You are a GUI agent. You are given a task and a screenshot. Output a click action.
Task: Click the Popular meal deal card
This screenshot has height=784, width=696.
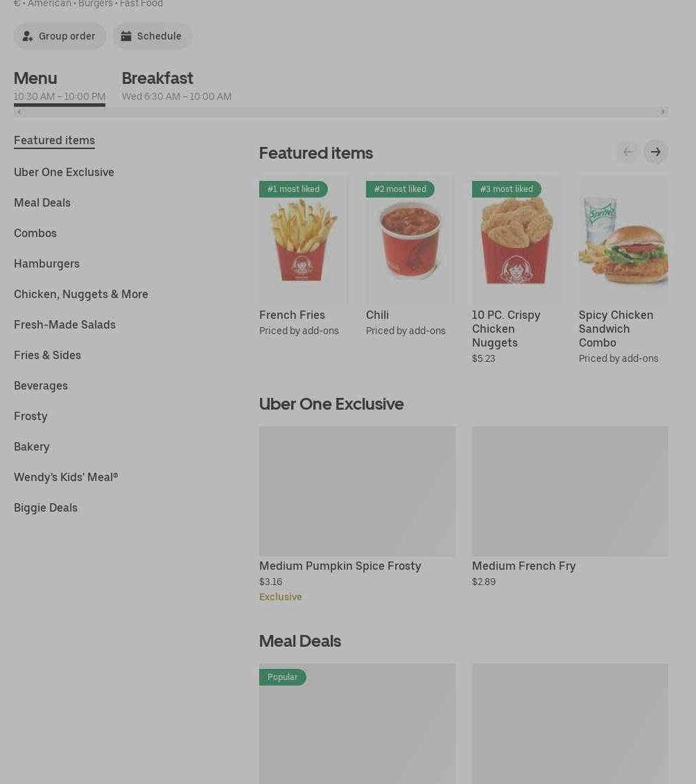pyautogui.click(x=357, y=724)
